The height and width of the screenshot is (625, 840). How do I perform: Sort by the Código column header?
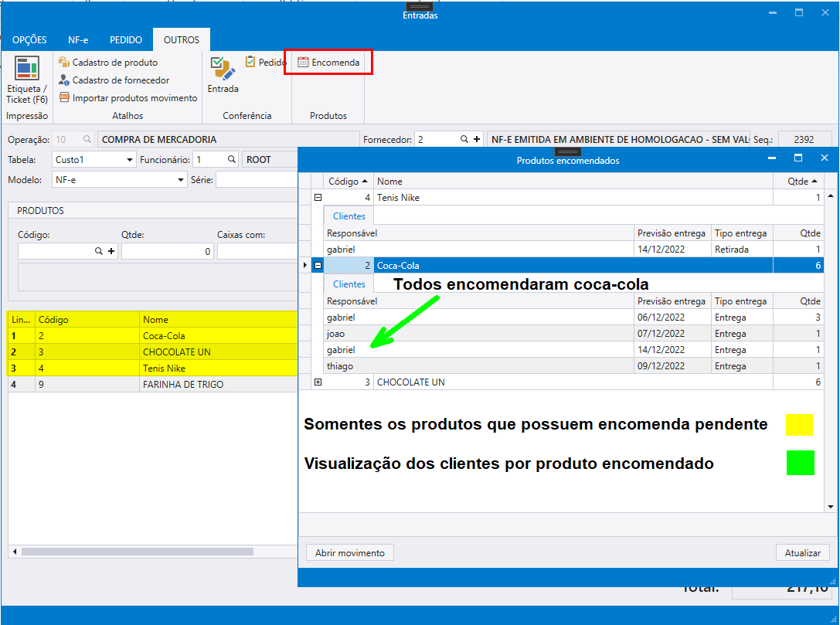[349, 181]
